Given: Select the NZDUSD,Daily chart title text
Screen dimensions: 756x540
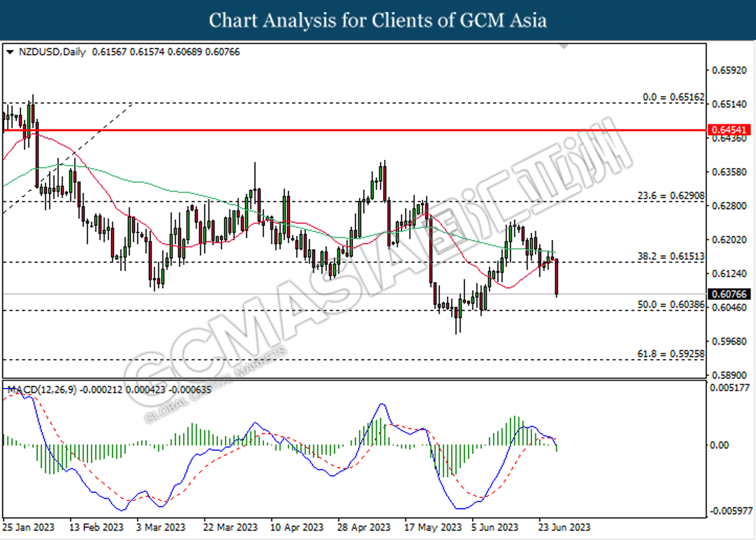Looking at the screenshot, I should click(52, 52).
